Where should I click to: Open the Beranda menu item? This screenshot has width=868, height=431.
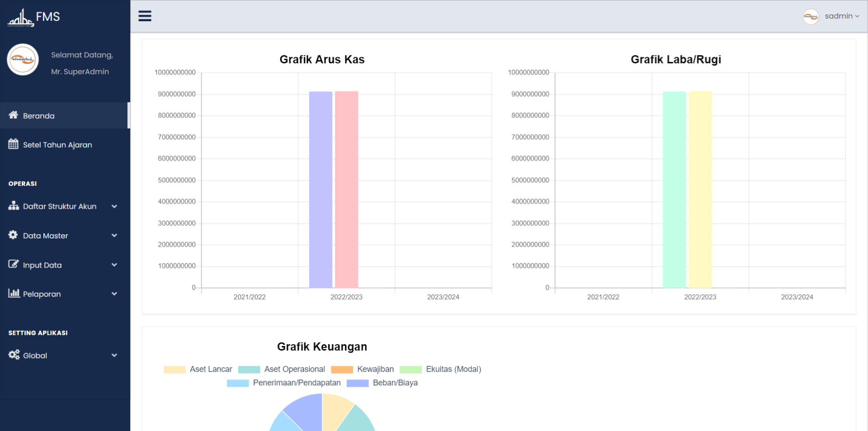pos(39,116)
